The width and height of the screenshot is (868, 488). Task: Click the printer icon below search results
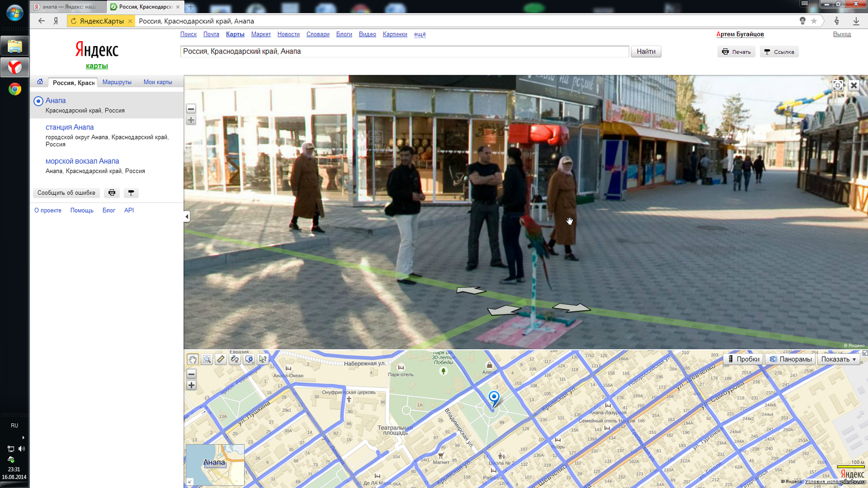coord(112,192)
